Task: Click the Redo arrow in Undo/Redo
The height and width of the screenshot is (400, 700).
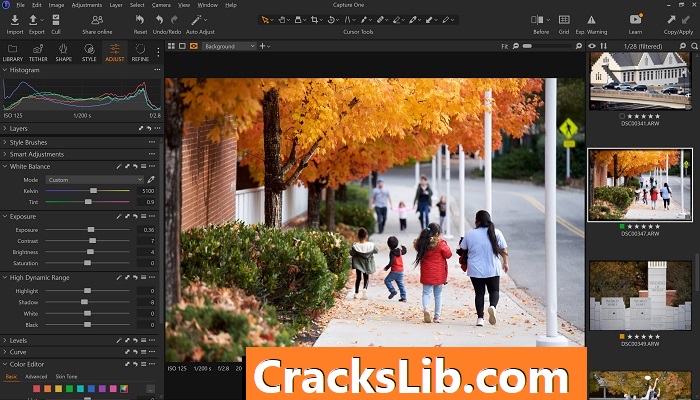Action: (x=174, y=20)
